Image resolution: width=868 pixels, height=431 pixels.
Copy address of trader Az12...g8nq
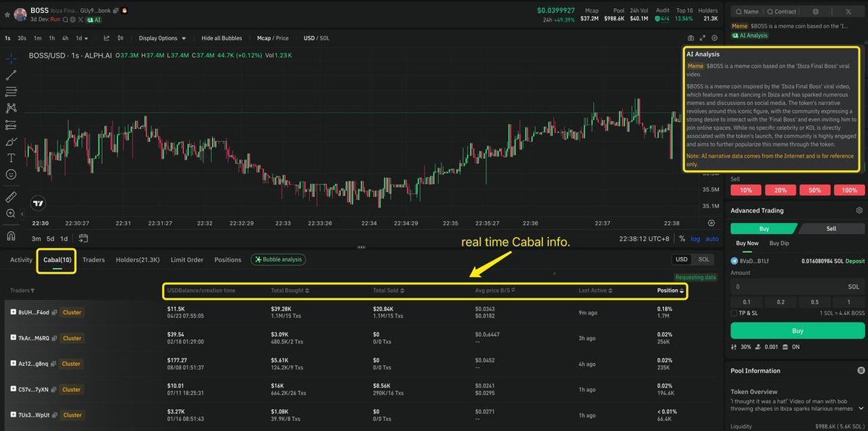coord(54,364)
